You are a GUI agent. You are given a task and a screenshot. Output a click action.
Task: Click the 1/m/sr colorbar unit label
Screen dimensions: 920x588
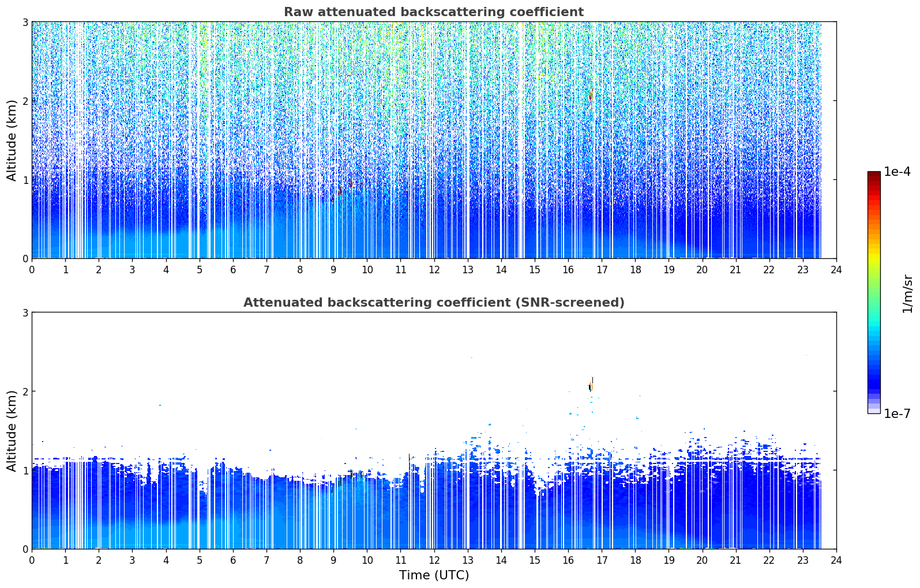[x=907, y=293]
